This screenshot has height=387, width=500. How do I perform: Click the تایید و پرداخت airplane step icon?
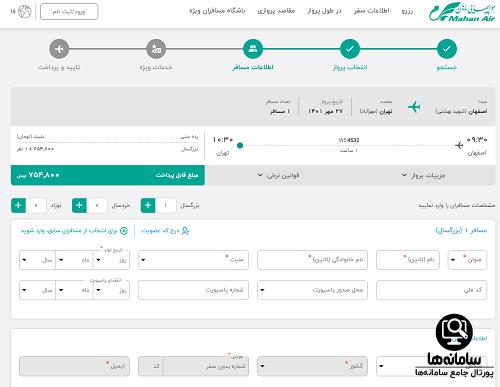click(59, 49)
